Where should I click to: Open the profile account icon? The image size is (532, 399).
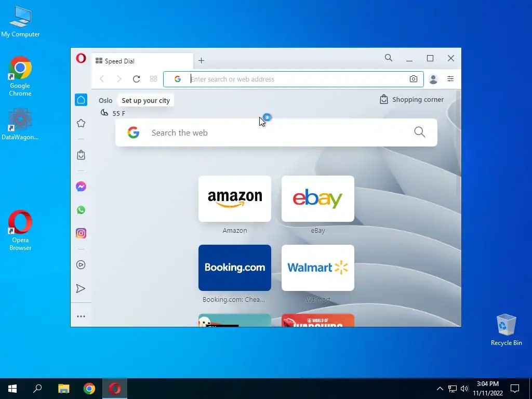(x=433, y=79)
